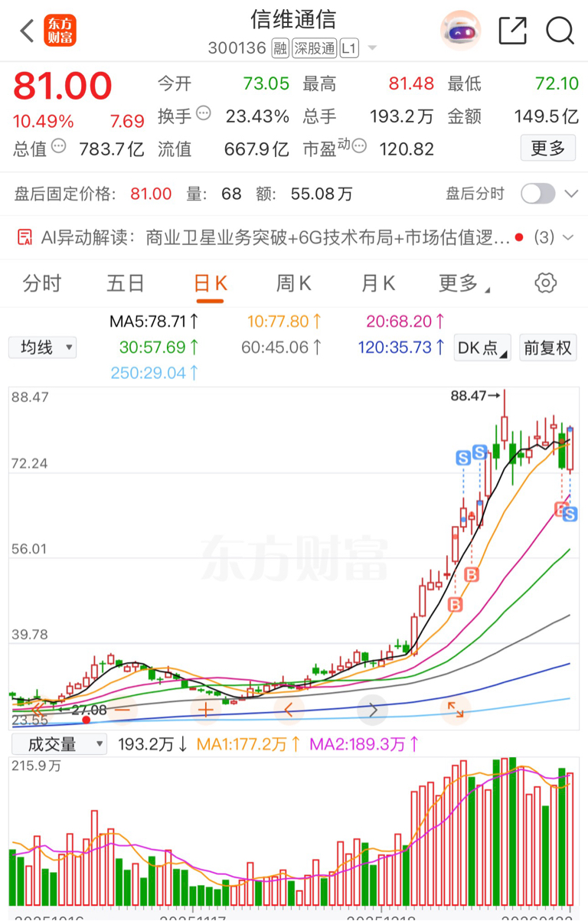Expand the 盘后分时 chevron
The height and width of the screenshot is (921, 588).
click(x=571, y=194)
